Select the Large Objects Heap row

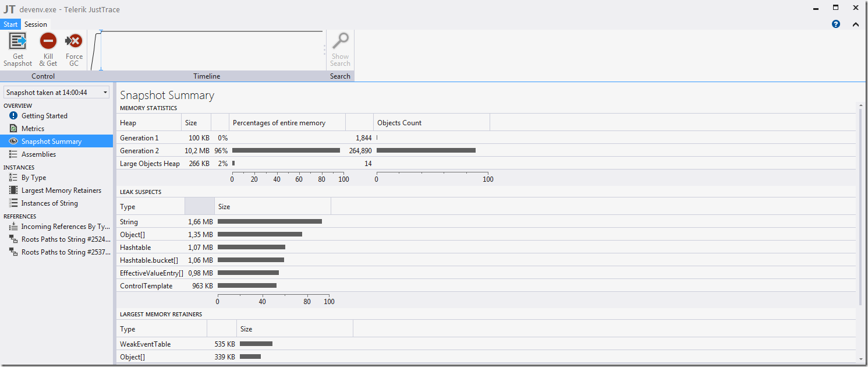tap(486, 164)
